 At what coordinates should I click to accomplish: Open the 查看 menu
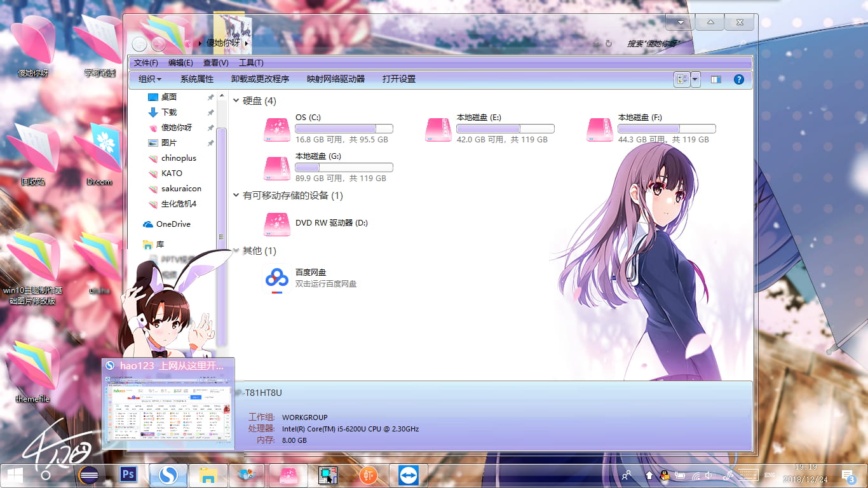click(x=215, y=62)
